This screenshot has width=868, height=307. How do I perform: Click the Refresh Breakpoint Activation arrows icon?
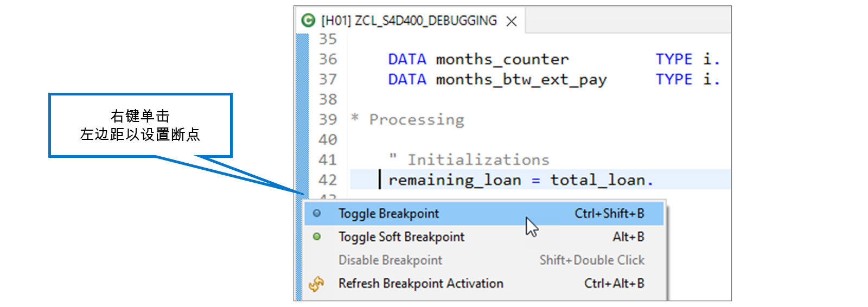[x=316, y=284]
